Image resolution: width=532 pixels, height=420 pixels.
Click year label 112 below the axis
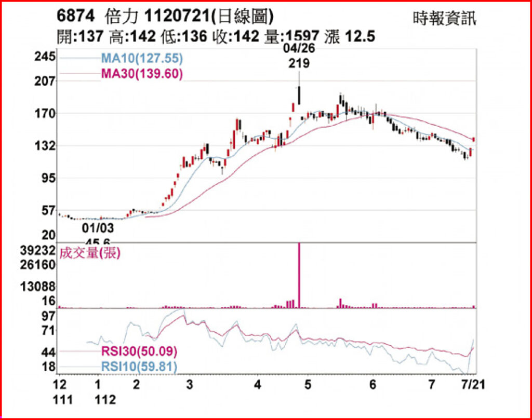click(x=105, y=400)
